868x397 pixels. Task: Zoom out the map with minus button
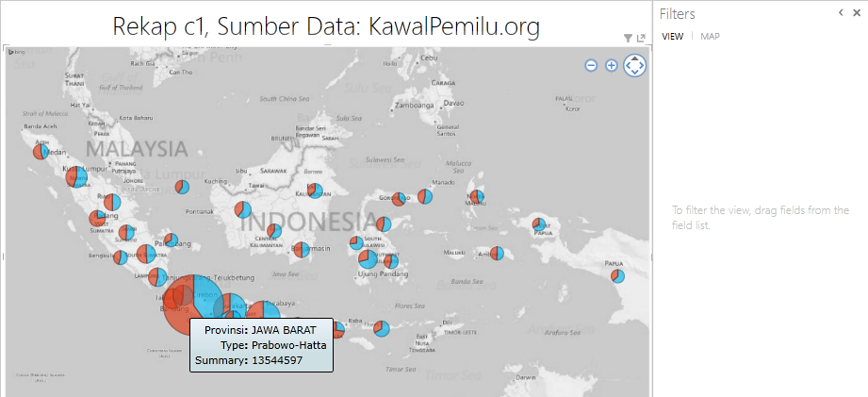pyautogui.click(x=591, y=65)
